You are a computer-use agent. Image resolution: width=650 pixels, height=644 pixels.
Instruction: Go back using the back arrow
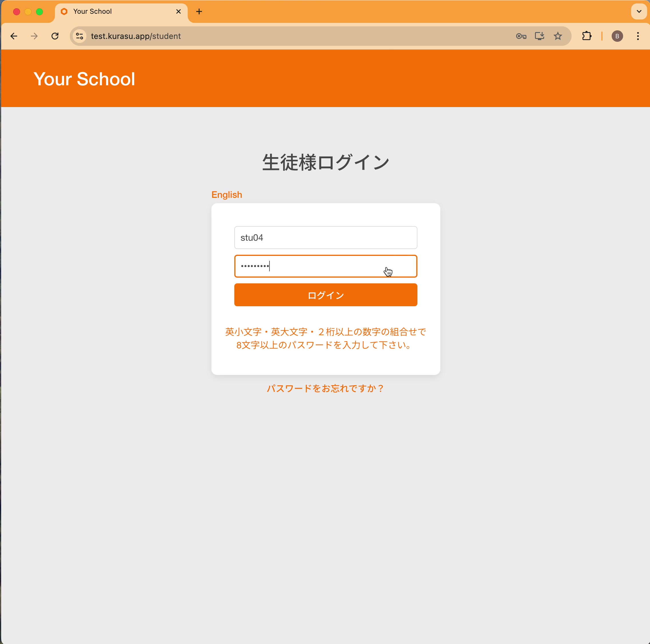click(x=14, y=36)
